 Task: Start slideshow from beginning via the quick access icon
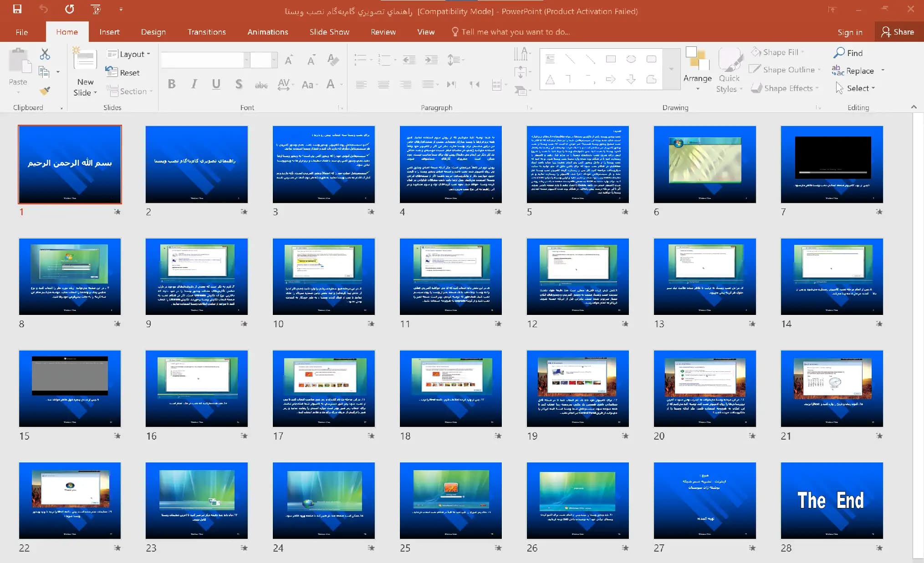tap(96, 9)
